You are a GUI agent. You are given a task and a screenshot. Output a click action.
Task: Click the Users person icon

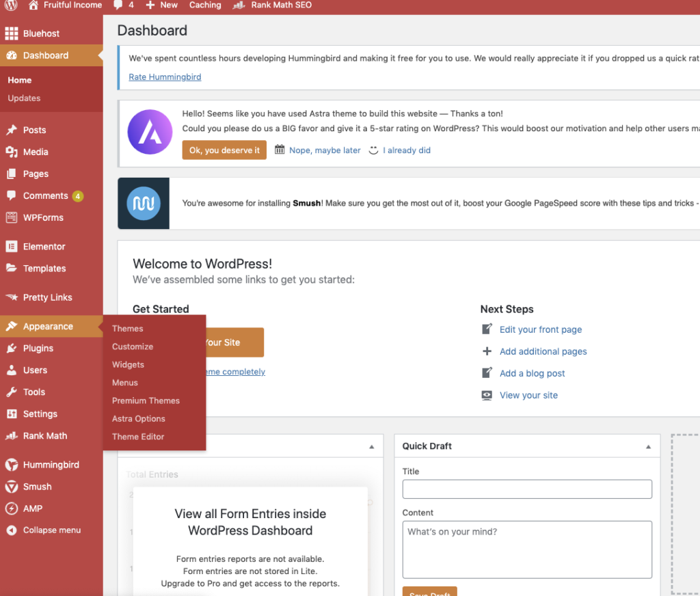pos(12,370)
